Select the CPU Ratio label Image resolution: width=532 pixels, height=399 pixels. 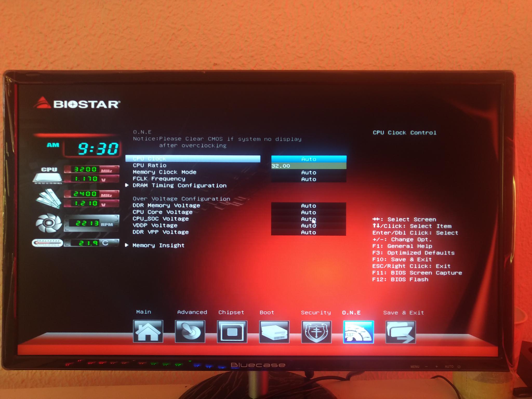tap(150, 165)
